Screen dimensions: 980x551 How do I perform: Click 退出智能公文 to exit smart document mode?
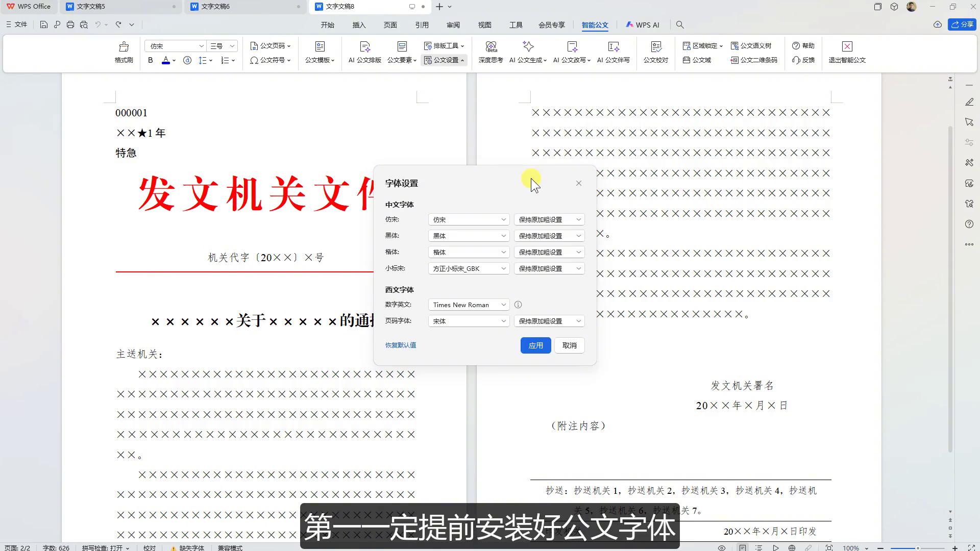[846, 53]
